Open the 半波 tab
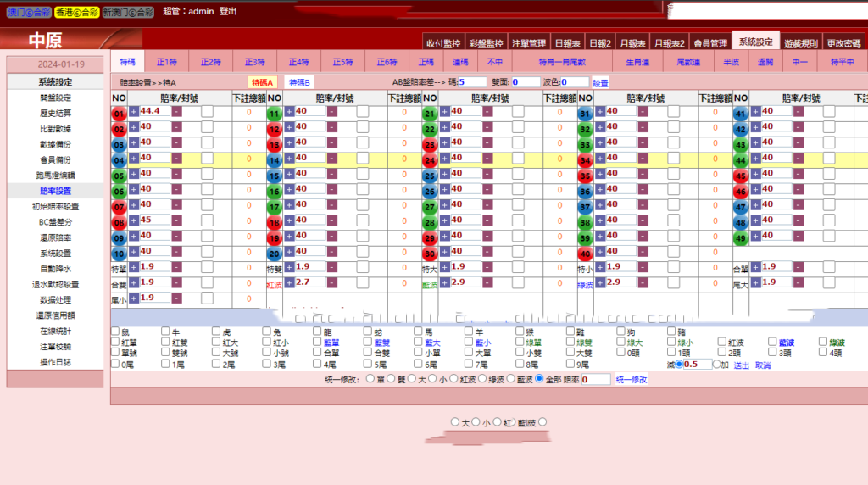The image size is (868, 485). click(x=732, y=62)
